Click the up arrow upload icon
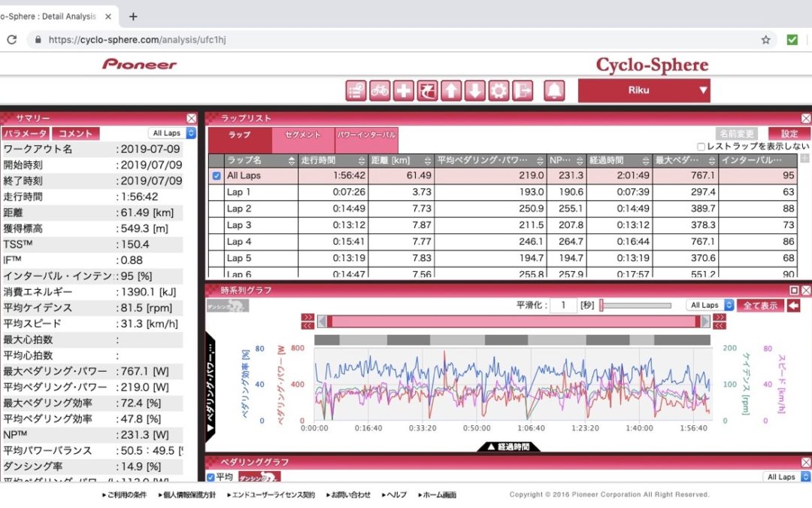812x508 pixels. 451,91
